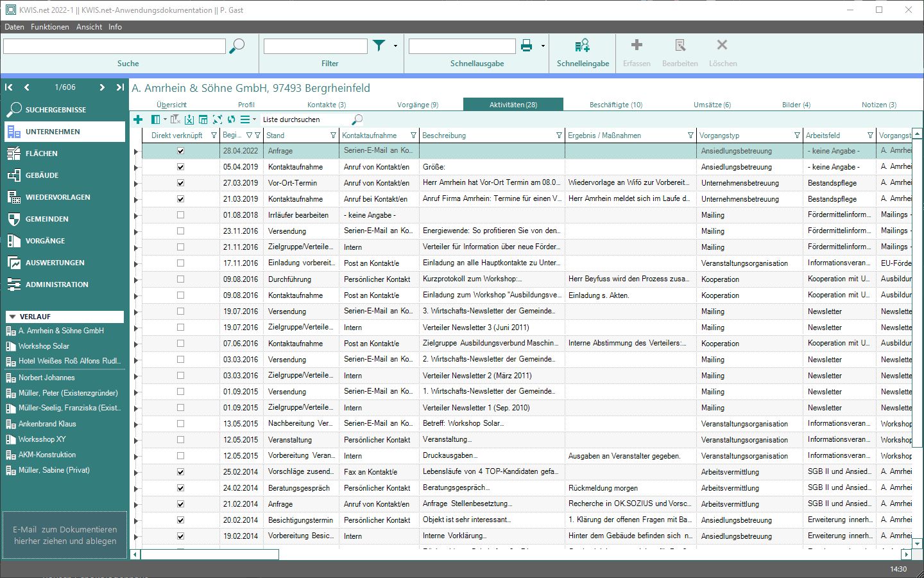This screenshot has height=578, width=924.
Task: Click the Suche input field
Action: click(114, 46)
